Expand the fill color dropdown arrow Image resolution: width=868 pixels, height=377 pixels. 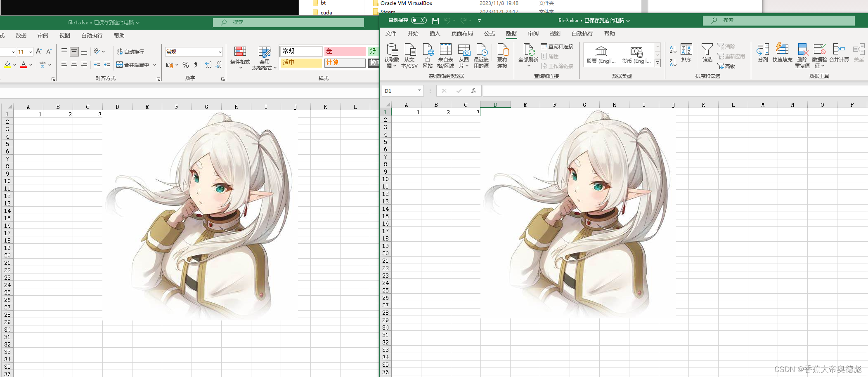(14, 65)
